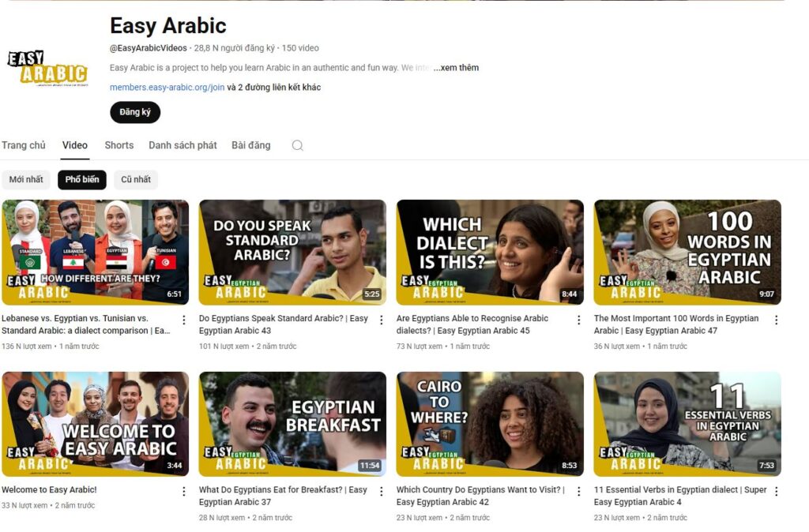The height and width of the screenshot is (532, 809).
Task: Open Which Dialect Is This thumbnail
Action: (x=490, y=252)
